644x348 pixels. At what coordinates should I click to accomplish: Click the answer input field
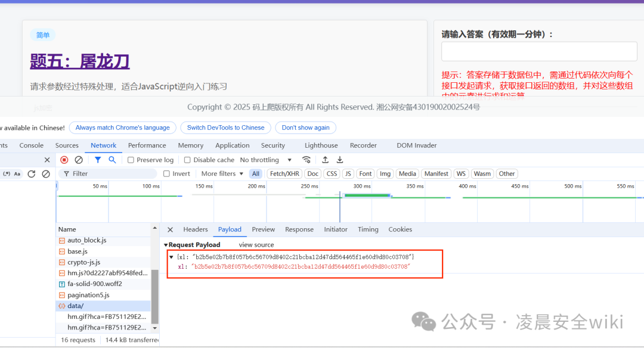click(539, 52)
